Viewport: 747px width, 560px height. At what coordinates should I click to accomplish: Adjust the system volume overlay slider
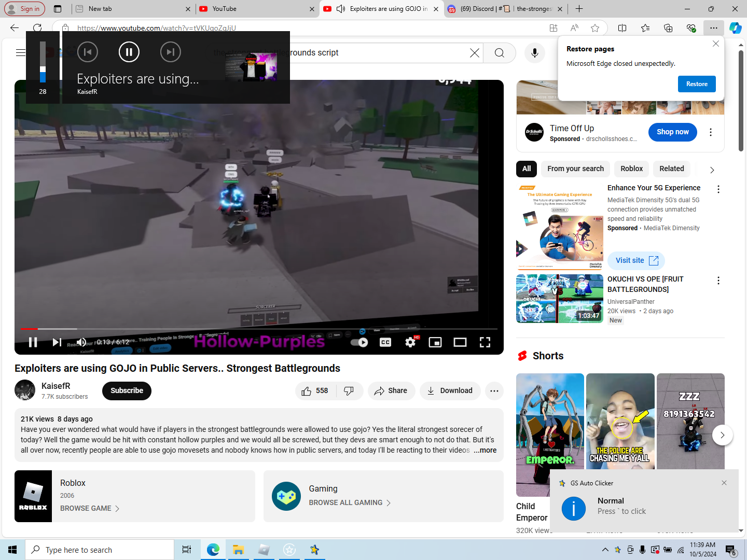pyautogui.click(x=43, y=62)
